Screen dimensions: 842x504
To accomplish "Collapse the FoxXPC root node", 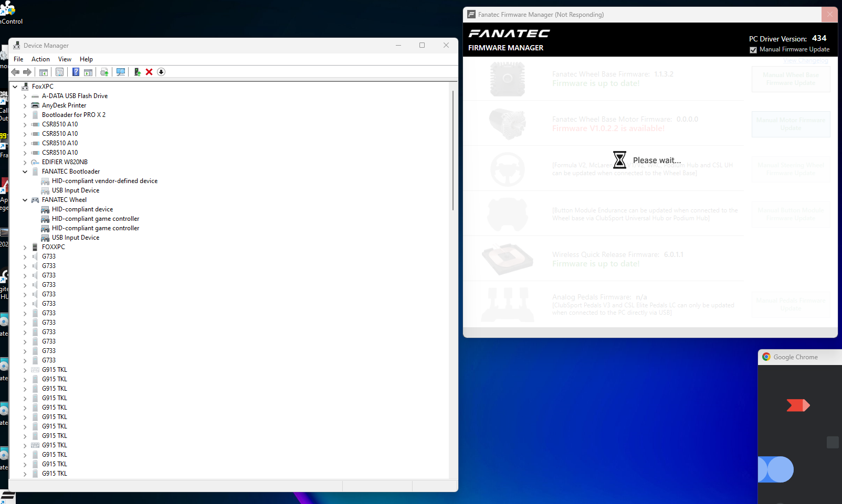I will [x=15, y=87].
